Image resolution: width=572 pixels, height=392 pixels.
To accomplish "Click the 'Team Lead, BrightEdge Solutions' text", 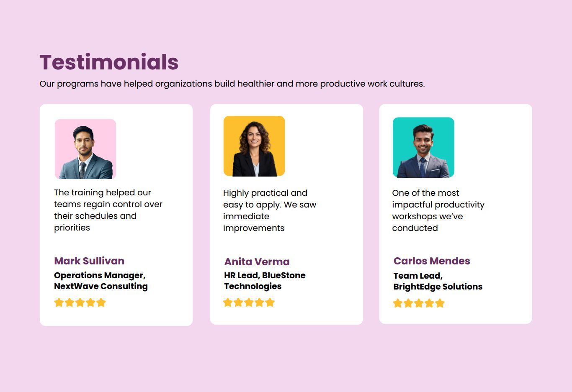I will 438,281.
